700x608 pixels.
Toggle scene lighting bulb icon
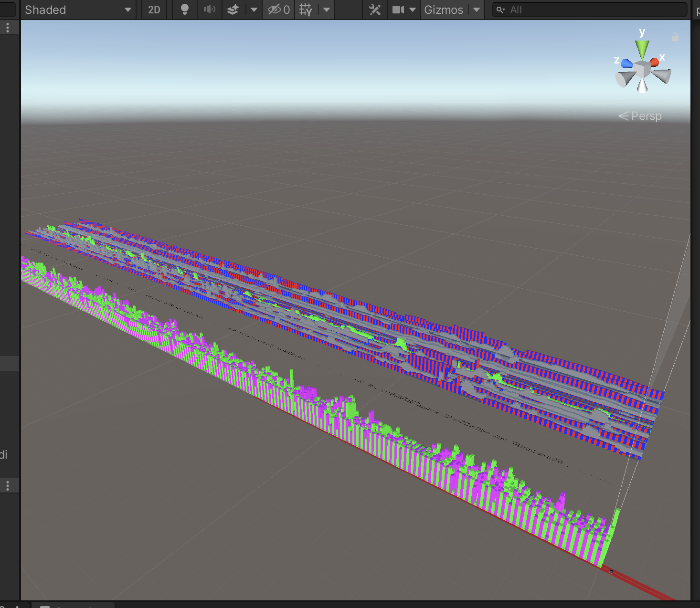185,10
